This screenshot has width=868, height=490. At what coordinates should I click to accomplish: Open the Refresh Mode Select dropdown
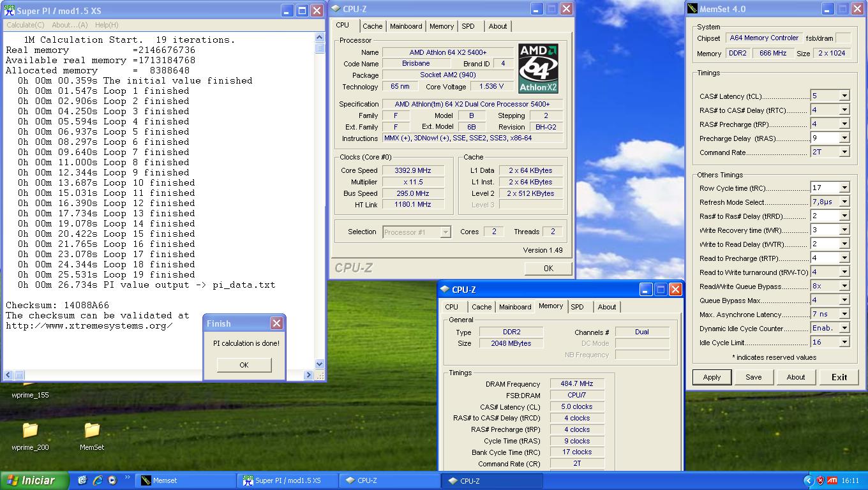844,202
